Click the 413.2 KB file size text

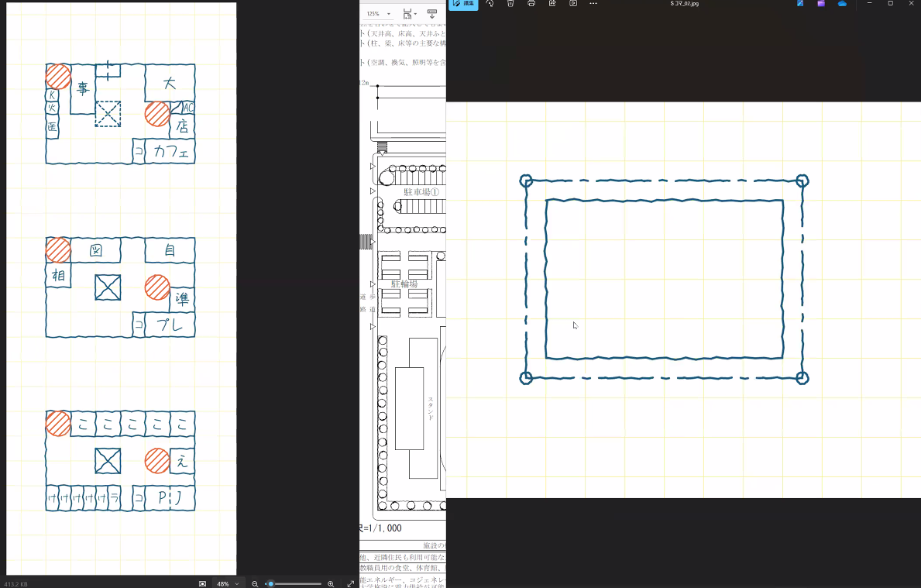15,584
